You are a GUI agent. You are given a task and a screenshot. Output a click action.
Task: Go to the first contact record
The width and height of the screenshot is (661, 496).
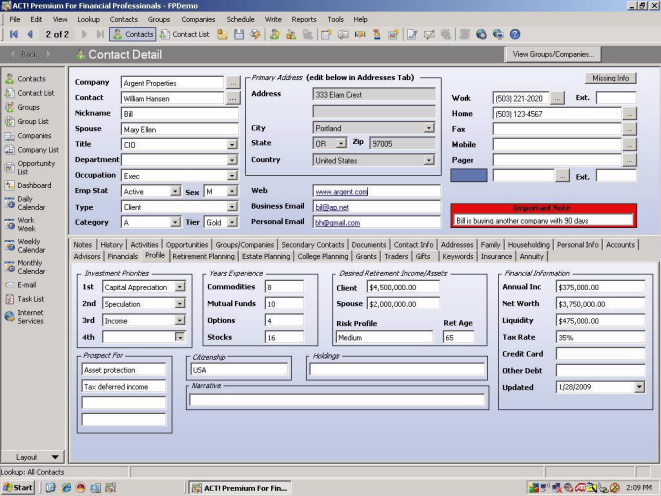point(14,34)
